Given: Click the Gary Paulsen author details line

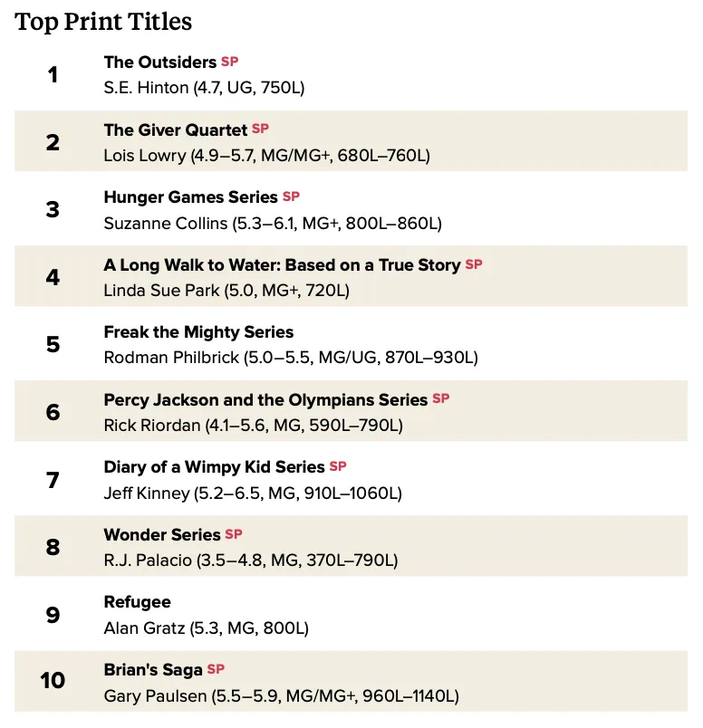Looking at the screenshot, I should (x=281, y=696).
